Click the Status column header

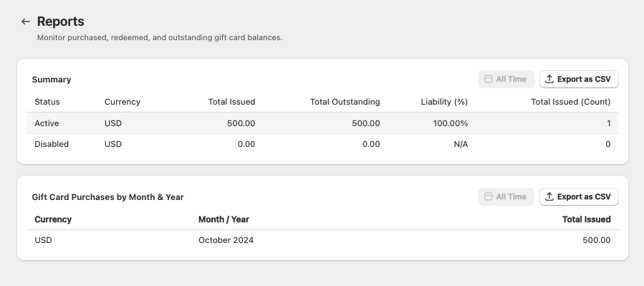47,102
